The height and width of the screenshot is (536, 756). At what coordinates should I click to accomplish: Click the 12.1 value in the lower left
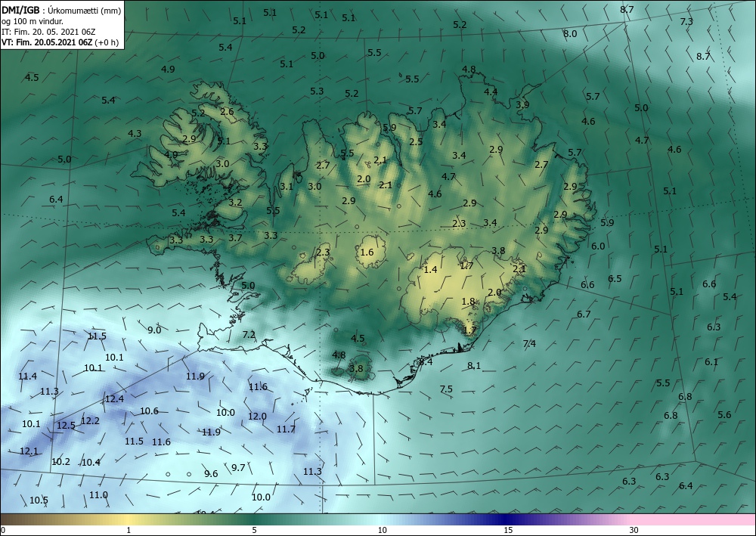click(29, 451)
